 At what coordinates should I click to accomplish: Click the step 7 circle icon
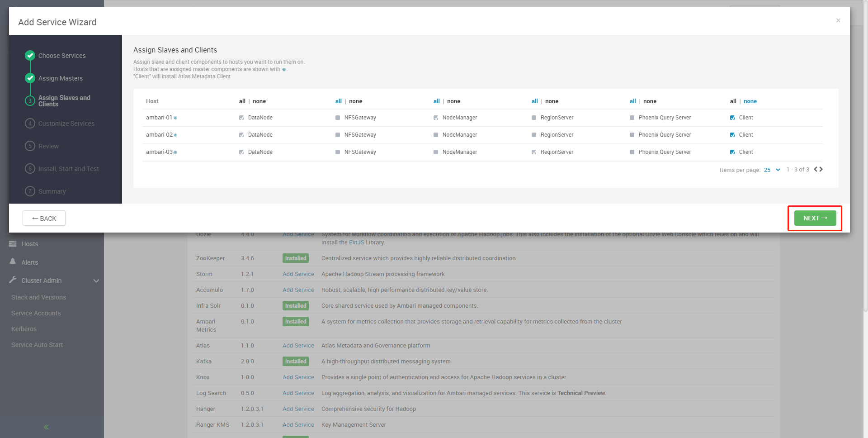point(30,191)
